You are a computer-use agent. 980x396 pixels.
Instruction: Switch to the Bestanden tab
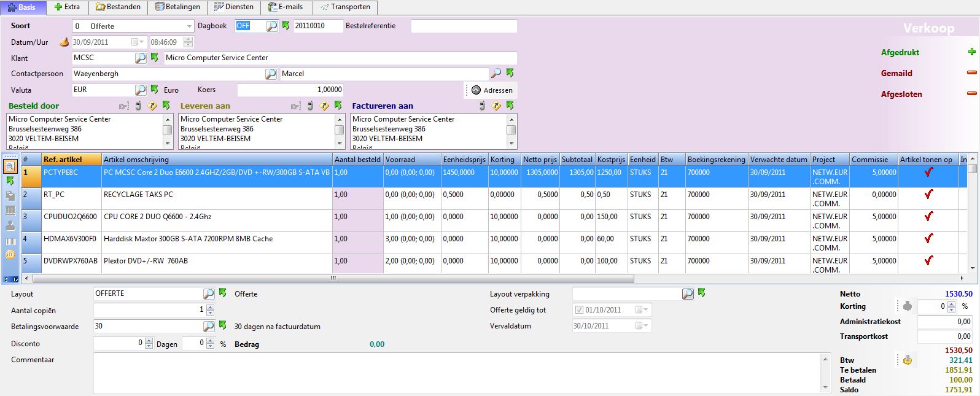(118, 7)
